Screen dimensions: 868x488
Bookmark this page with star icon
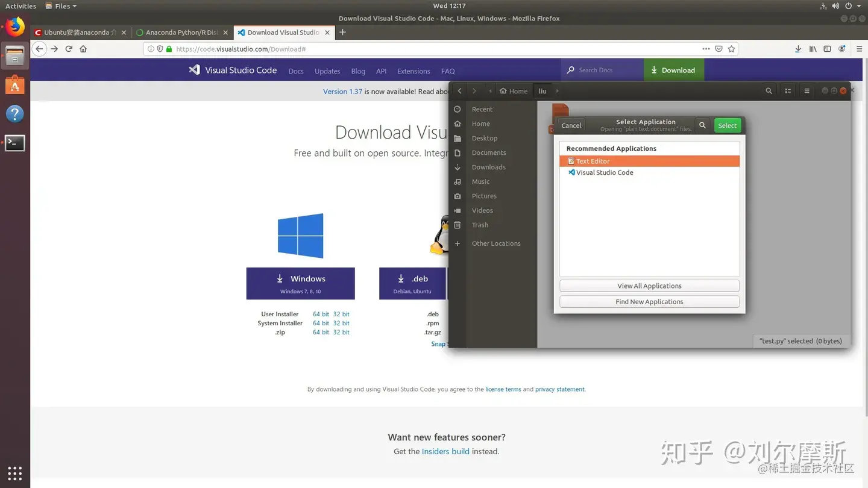731,49
